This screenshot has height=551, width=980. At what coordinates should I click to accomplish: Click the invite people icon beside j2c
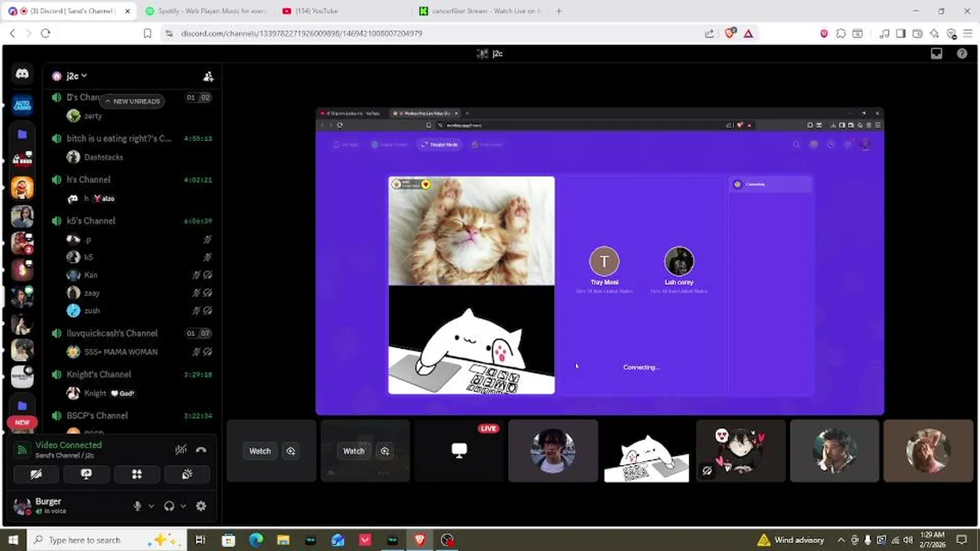click(208, 76)
